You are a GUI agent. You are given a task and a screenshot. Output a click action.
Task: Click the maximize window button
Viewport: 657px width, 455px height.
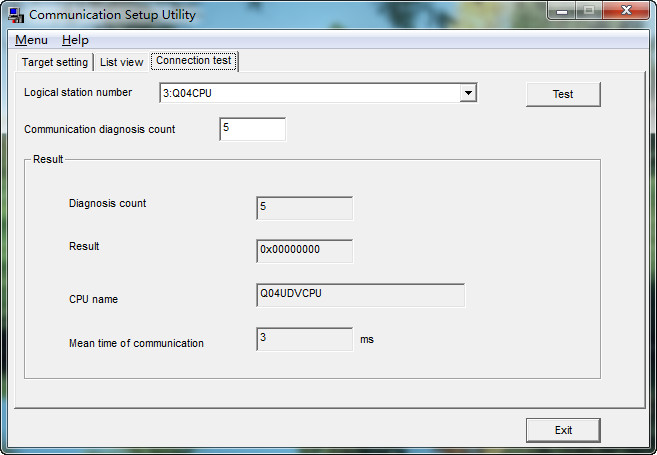(589, 12)
